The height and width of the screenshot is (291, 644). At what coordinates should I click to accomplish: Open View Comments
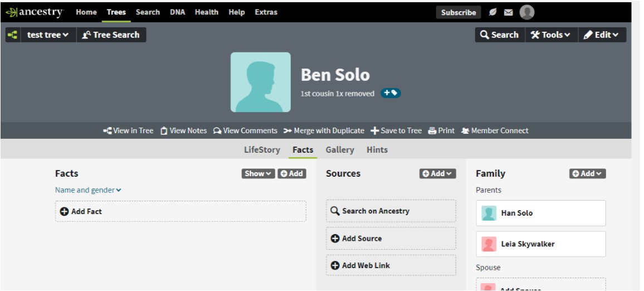[245, 130]
